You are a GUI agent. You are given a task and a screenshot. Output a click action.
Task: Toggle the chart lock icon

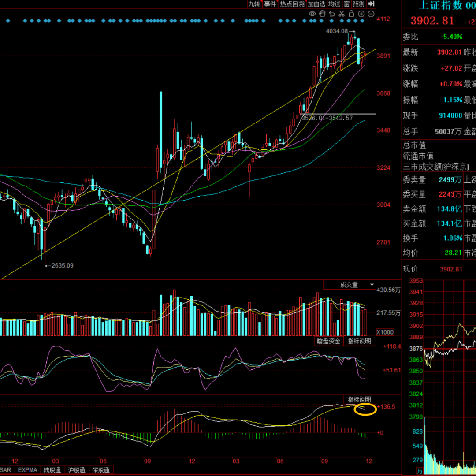point(351,14)
